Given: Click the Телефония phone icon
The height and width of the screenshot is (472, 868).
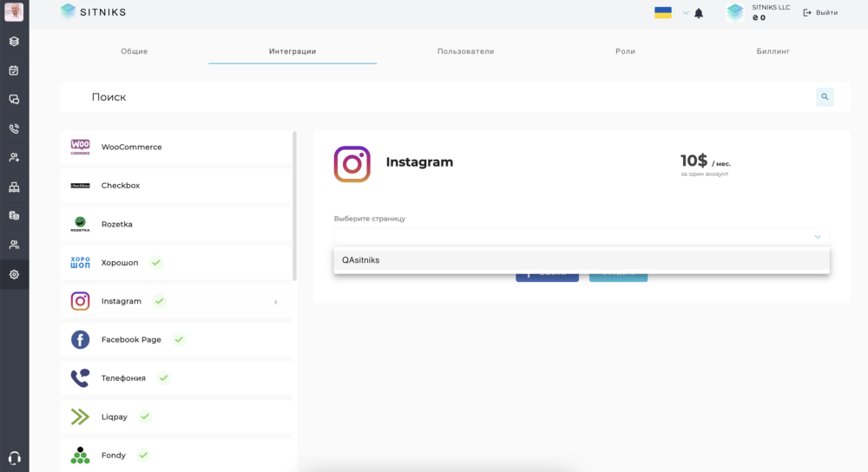Looking at the screenshot, I should tap(80, 378).
